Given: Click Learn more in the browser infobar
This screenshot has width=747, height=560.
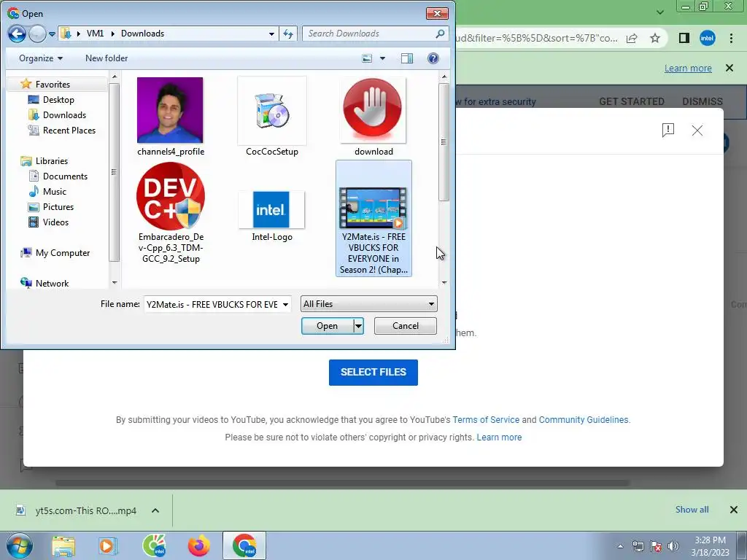Looking at the screenshot, I should point(688,68).
